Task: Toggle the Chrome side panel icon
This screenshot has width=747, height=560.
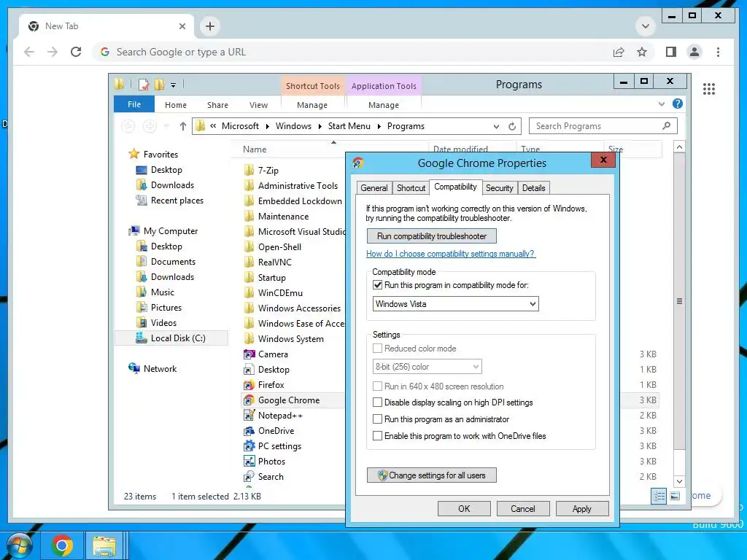Action: tap(671, 52)
